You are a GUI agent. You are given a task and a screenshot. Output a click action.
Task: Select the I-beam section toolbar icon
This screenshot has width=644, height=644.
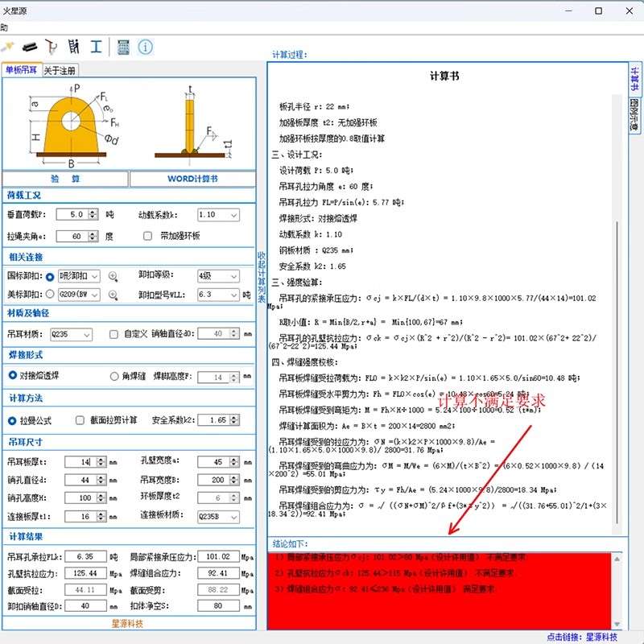96,47
